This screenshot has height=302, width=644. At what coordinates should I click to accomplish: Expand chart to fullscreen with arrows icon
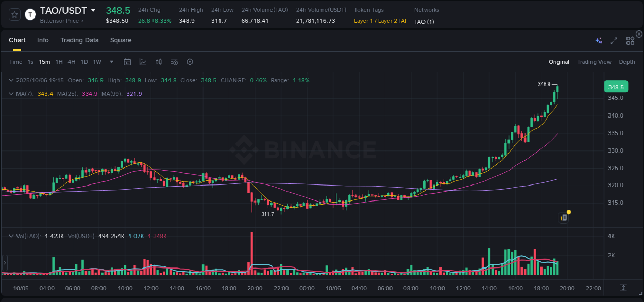(x=613, y=40)
